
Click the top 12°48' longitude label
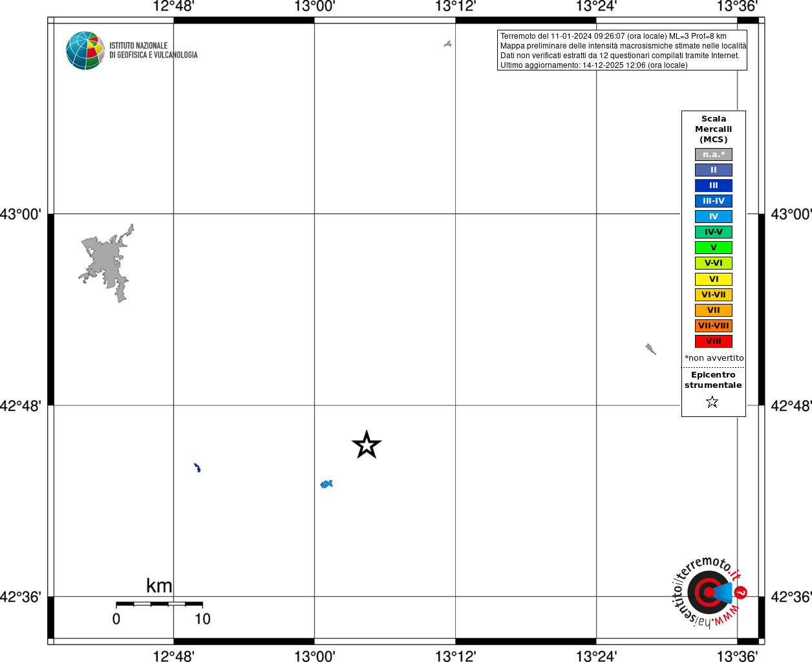[173, 6]
